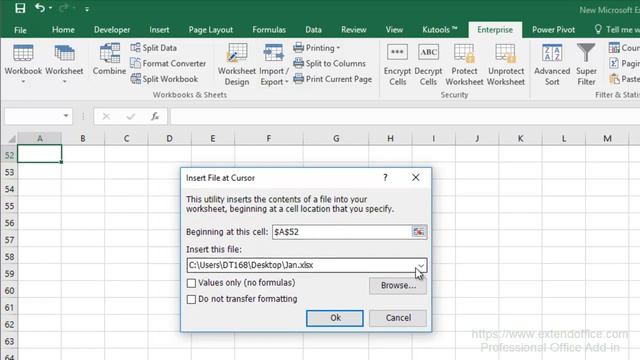This screenshot has width=640, height=360.
Task: Choose the Split Workbook command
Action: tap(164, 79)
